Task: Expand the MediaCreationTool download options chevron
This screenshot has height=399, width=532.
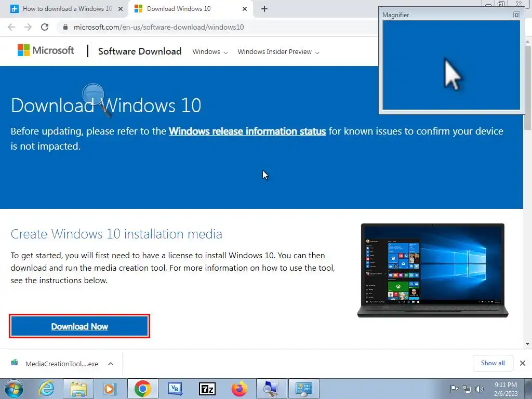Action: pyautogui.click(x=111, y=364)
